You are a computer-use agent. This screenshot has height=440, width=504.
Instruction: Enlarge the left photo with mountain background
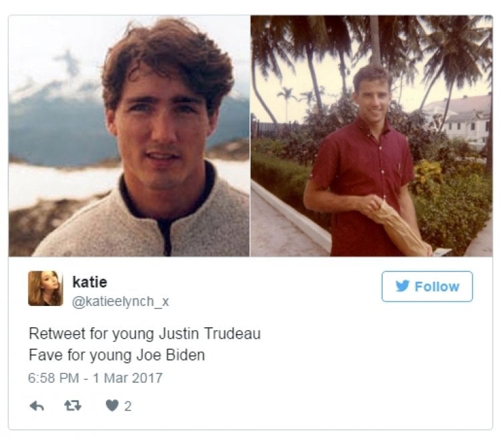tap(129, 136)
